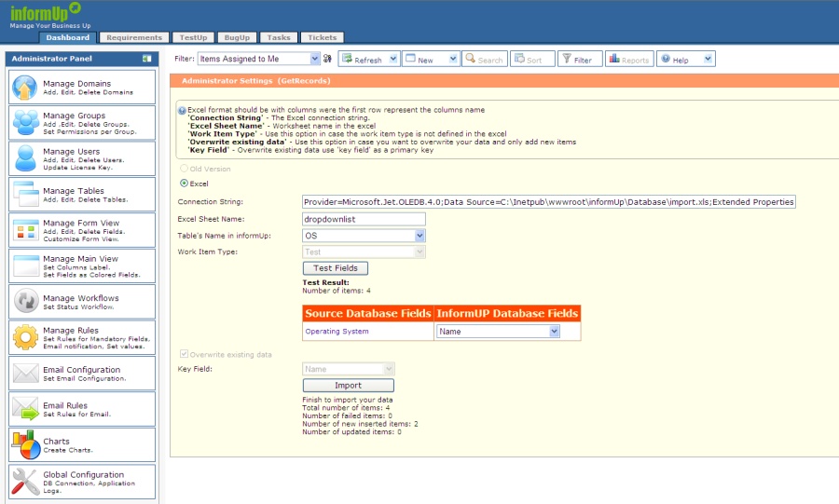The height and width of the screenshot is (504, 839).
Task: Click the Filter funnel icon
Action: (567, 59)
